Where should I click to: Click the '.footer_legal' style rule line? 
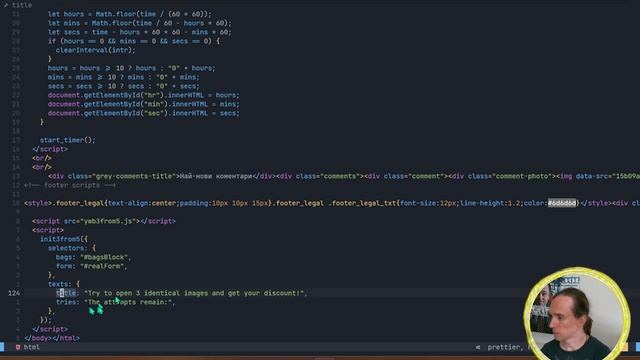click(332, 203)
